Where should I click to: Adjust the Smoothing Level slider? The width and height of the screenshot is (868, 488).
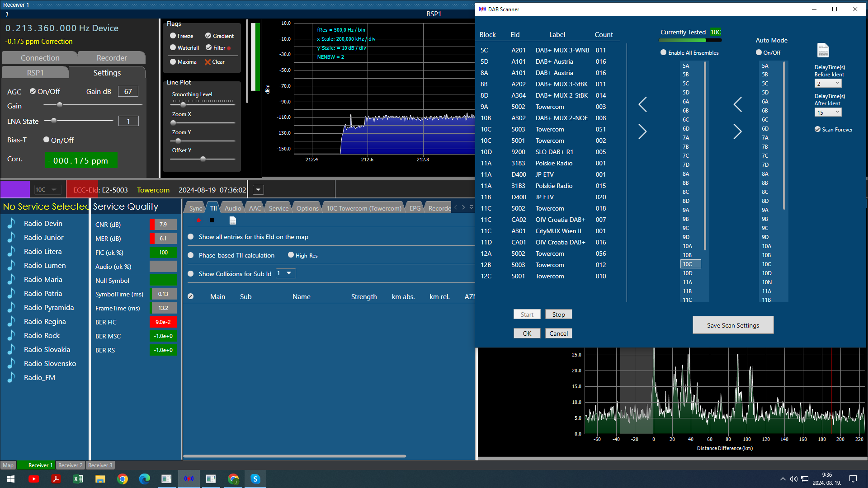183,104
